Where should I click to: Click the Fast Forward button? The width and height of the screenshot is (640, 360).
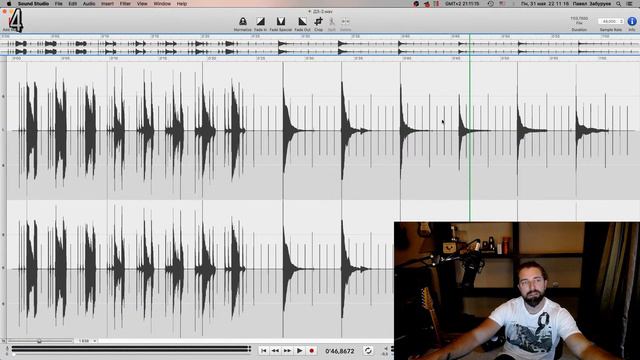point(287,351)
